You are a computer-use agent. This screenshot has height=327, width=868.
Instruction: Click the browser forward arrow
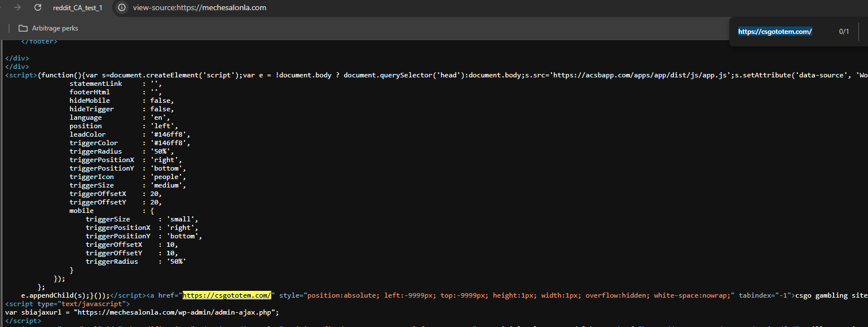point(17,7)
